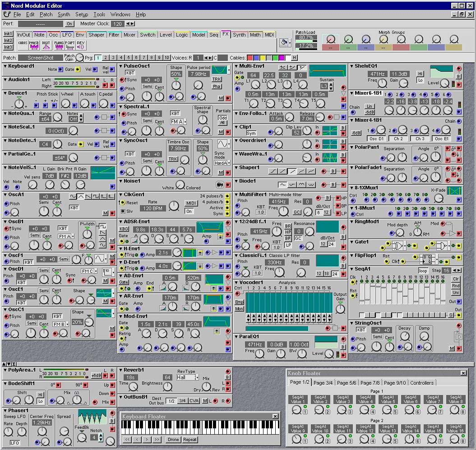Click the Noise1 White/Colored knob
476x450 pixels.
pos(180,184)
